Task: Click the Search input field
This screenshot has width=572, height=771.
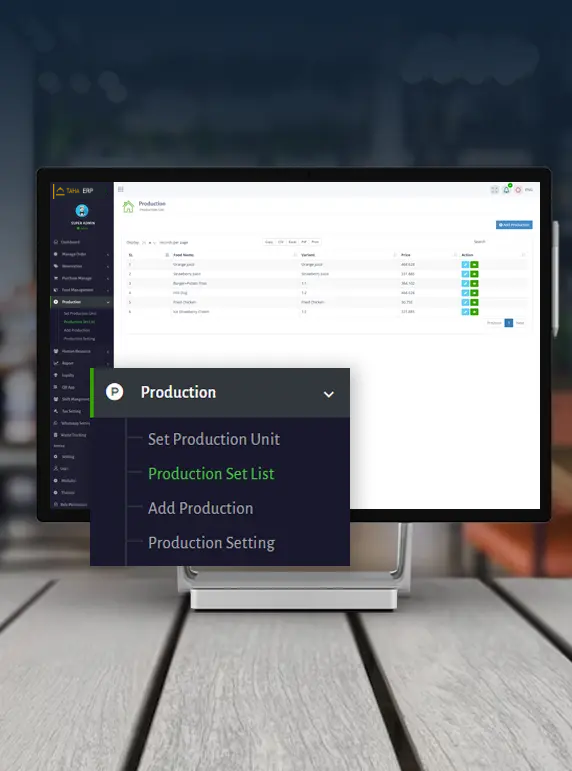Action: tap(507, 242)
